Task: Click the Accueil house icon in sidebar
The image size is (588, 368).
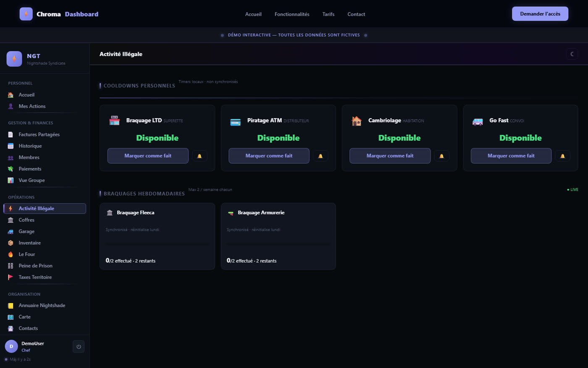Action: tap(10, 95)
